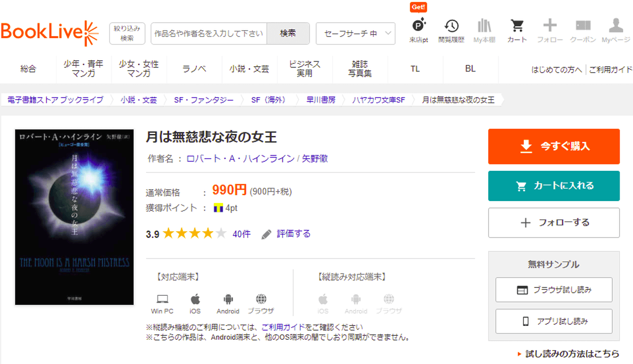Select the ラノベ category tab
This screenshot has width=633, height=364.
tap(194, 69)
